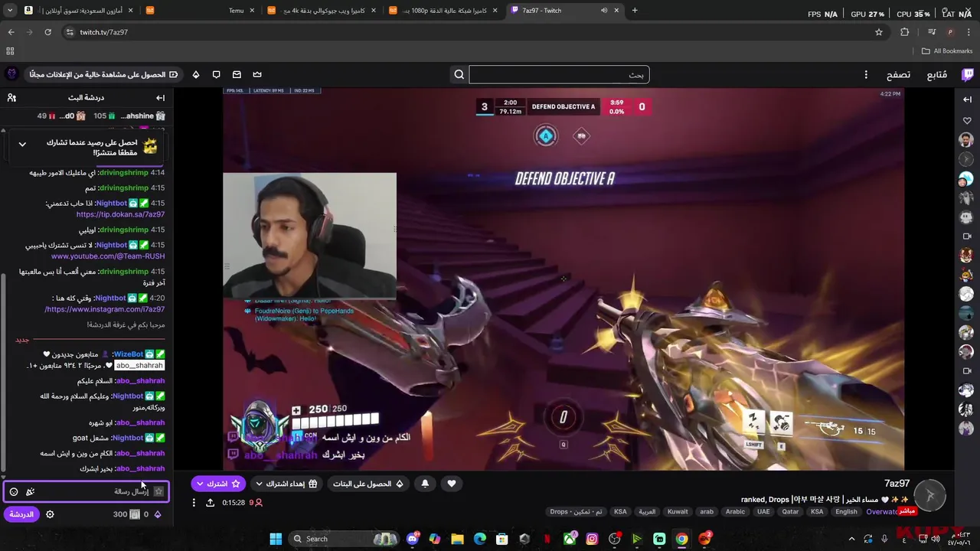This screenshot has width=980, height=551.
Task: Open the chat community users icon
Action: coord(11,98)
